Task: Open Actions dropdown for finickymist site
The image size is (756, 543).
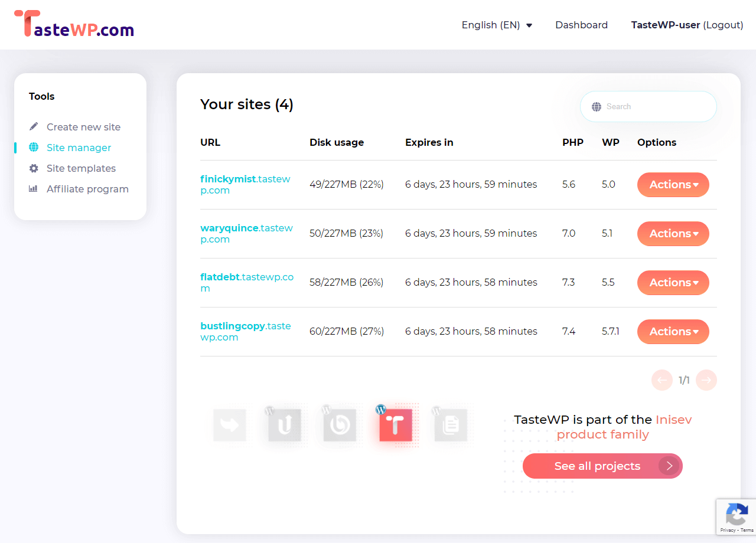Action: 673,185
